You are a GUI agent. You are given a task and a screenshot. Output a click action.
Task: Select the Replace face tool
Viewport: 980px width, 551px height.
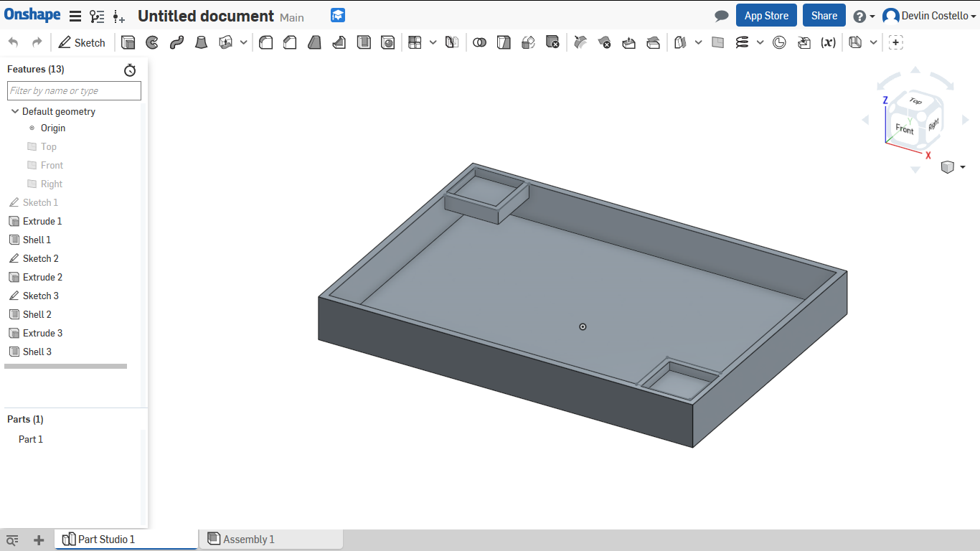[654, 43]
